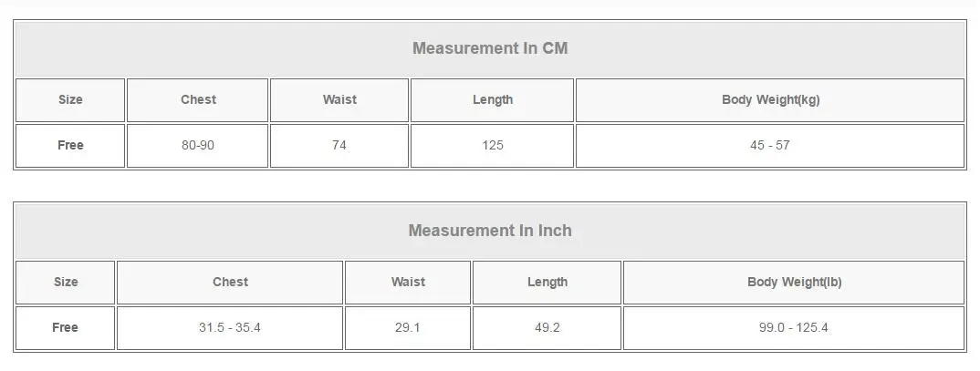
Task: Click the length value 49.2
Action: [547, 327]
